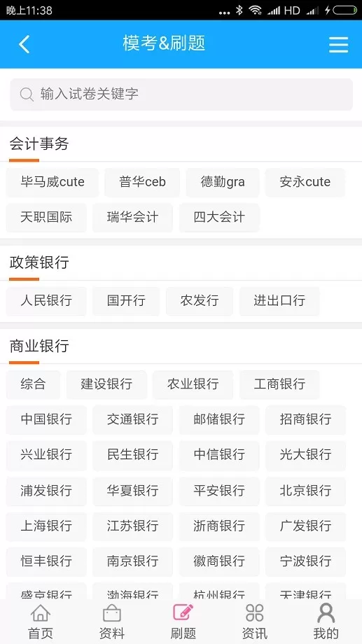Choose the 四大会计 tag

tap(219, 217)
